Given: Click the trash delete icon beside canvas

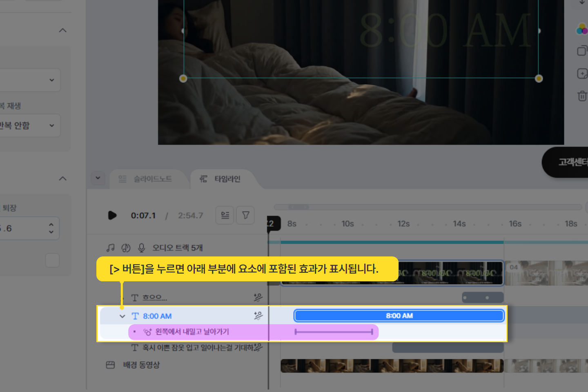Looking at the screenshot, I should pyautogui.click(x=582, y=96).
